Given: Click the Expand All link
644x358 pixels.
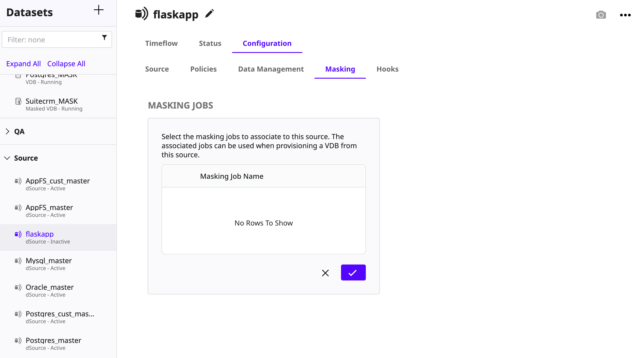Looking at the screenshot, I should pos(23,64).
